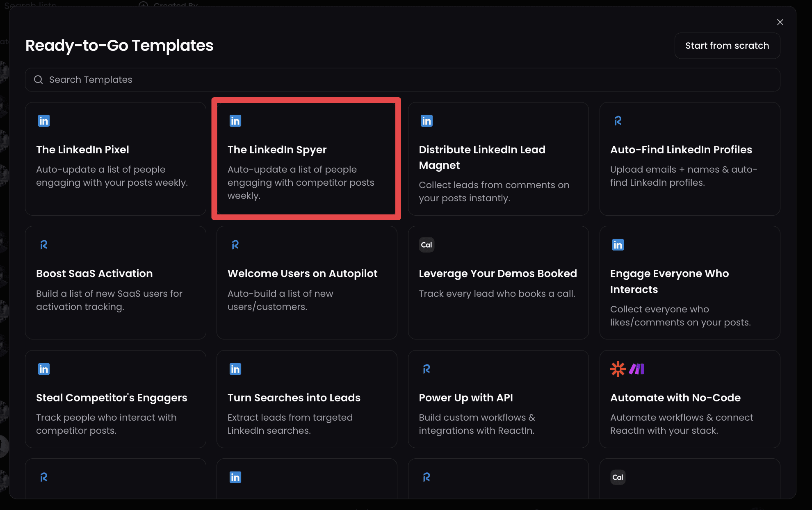Select the ReactIn icon on Auto-Find LinkedIn Profiles
Image resolution: width=812 pixels, height=510 pixels.
[618, 121]
